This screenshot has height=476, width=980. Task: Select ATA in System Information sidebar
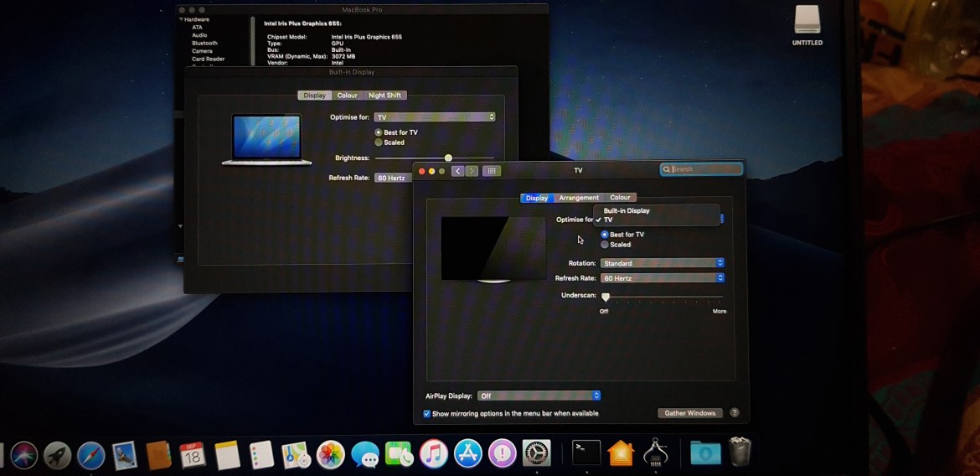pos(197,28)
